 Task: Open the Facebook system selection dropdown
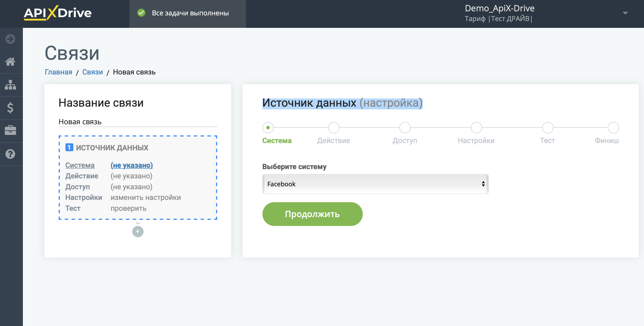pyautogui.click(x=375, y=184)
